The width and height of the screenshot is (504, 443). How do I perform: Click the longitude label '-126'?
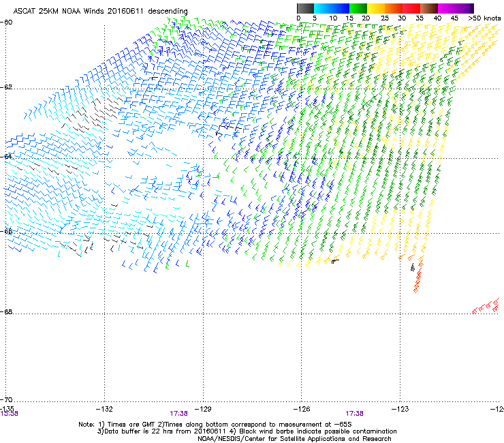302,409
